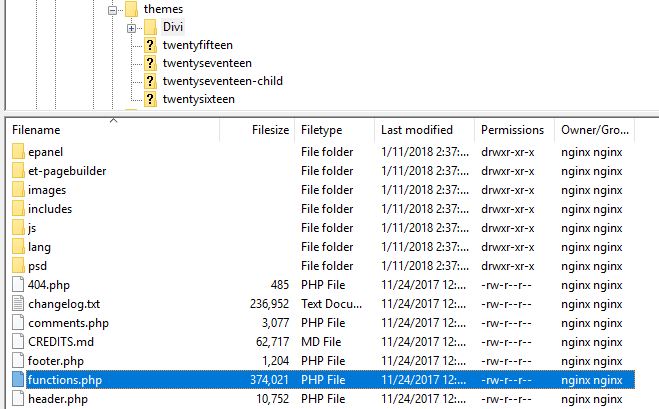Sort by the Permissions column
The height and width of the screenshot is (409, 659).
point(513,130)
